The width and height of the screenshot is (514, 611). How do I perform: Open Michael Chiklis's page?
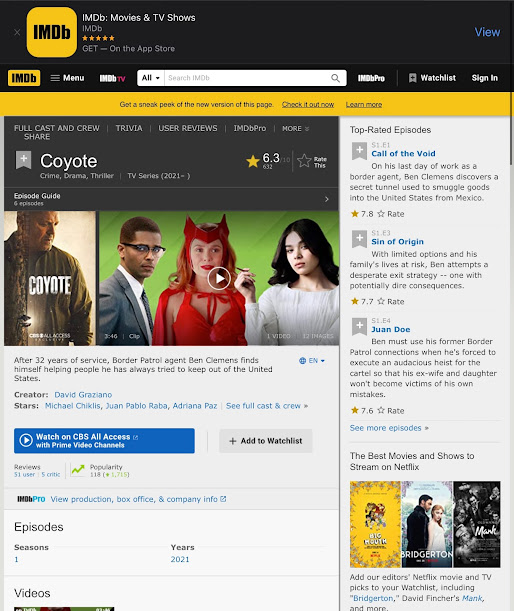[72, 406]
